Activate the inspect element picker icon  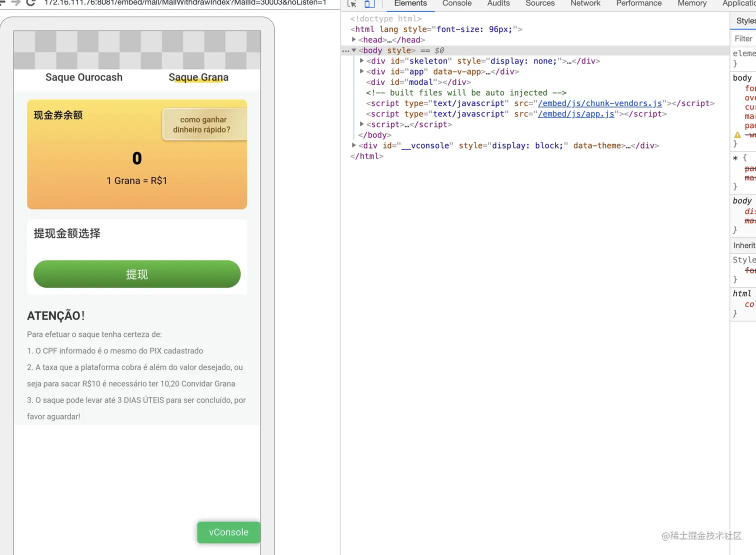[352, 3]
